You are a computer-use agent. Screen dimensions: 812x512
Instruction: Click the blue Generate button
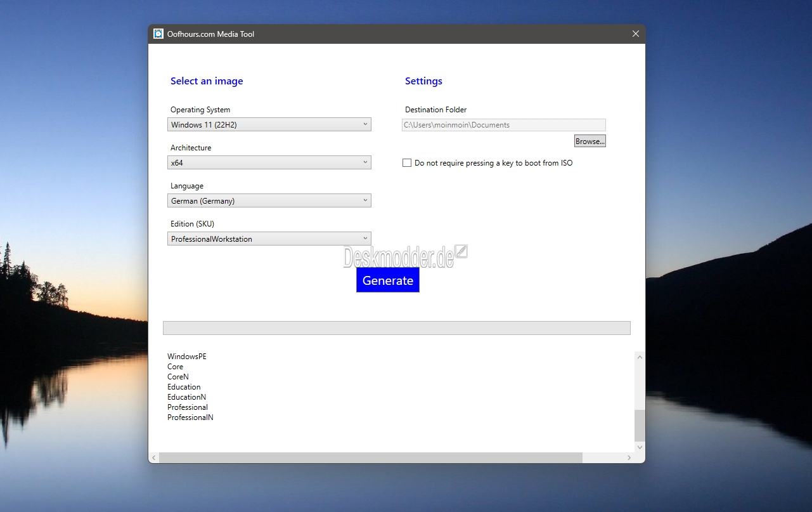[x=388, y=280]
